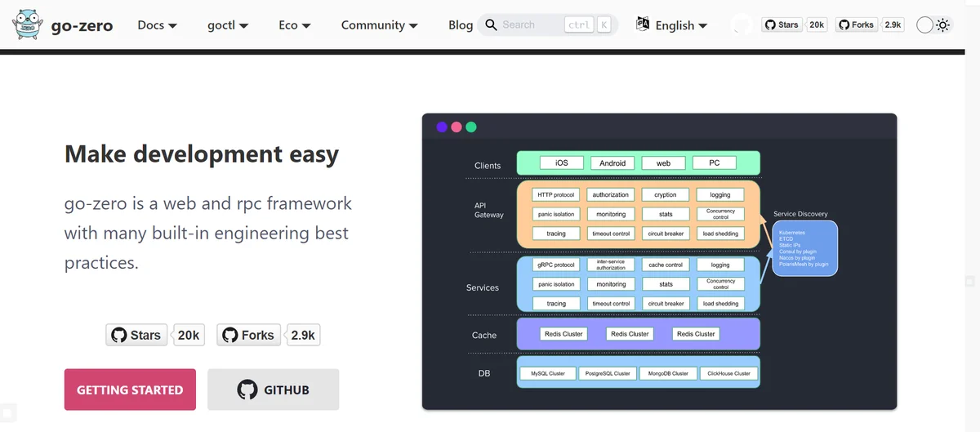Open the Community dropdown menu

click(379, 24)
